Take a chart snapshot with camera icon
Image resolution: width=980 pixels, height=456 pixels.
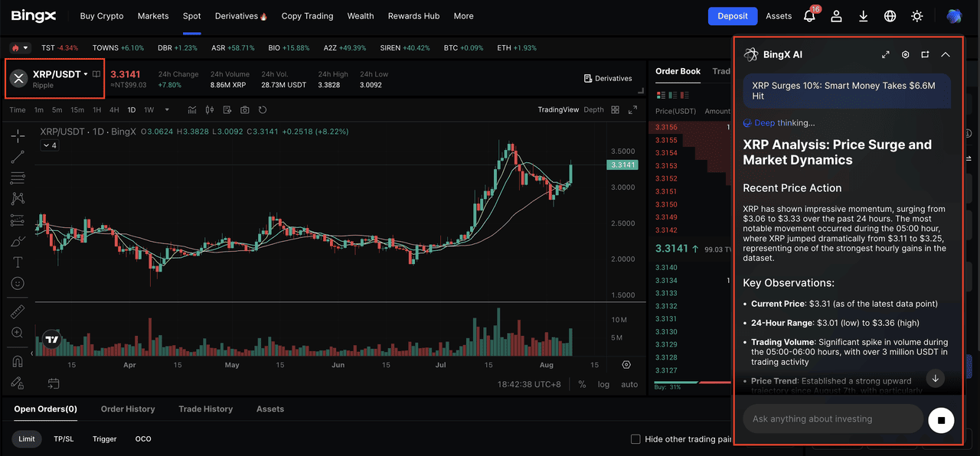(x=245, y=110)
